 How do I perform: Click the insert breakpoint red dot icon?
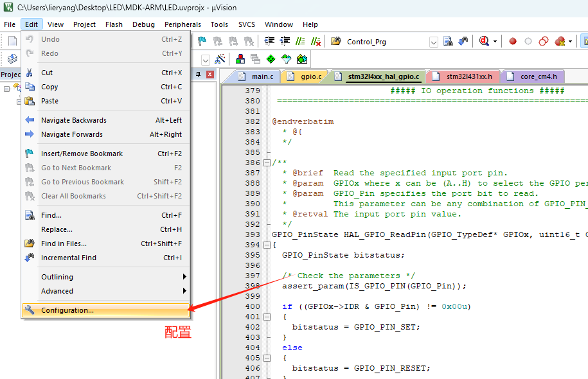[513, 41]
